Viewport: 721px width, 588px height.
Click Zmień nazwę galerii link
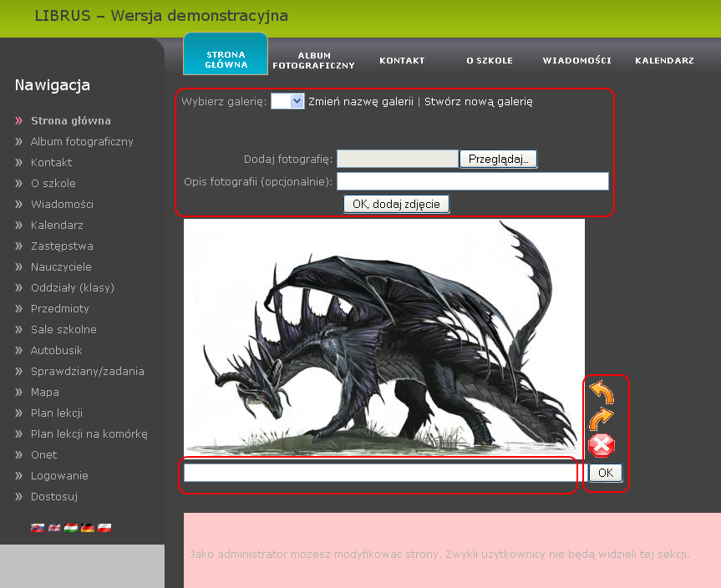pos(361,102)
